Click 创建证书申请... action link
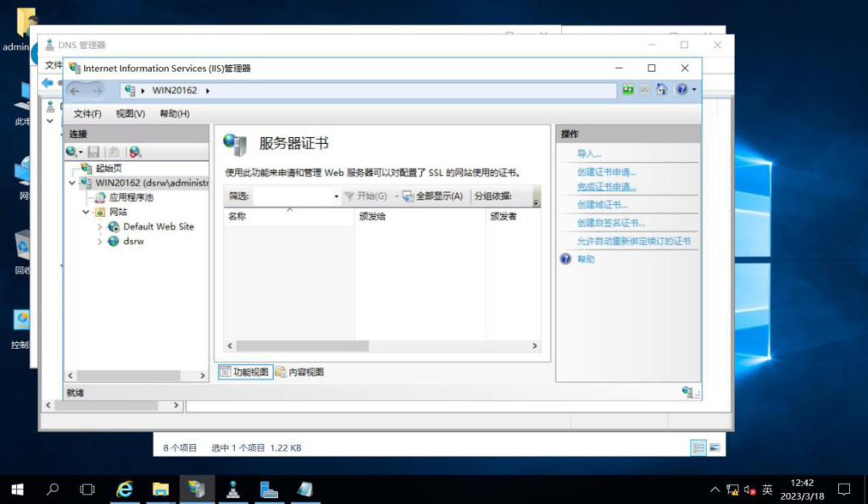The height and width of the screenshot is (504, 868). pos(607,172)
